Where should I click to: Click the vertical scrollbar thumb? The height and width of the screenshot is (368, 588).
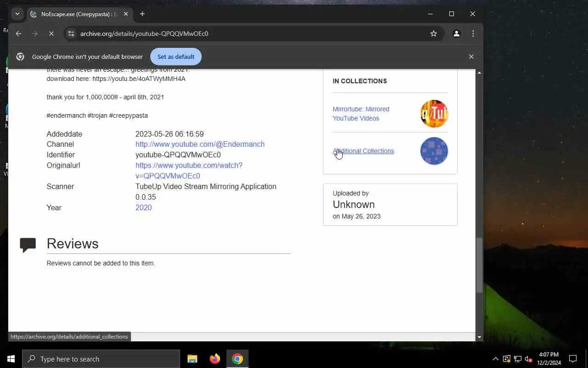click(479, 265)
